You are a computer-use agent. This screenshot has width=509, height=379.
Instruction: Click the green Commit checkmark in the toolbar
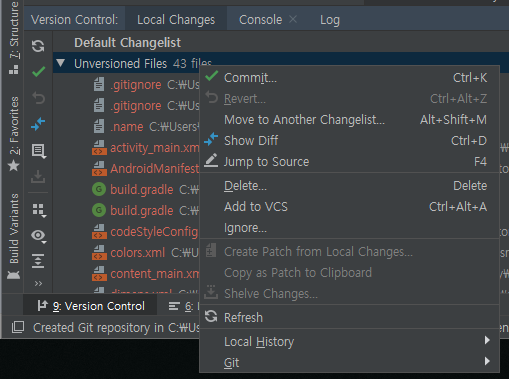click(38, 71)
